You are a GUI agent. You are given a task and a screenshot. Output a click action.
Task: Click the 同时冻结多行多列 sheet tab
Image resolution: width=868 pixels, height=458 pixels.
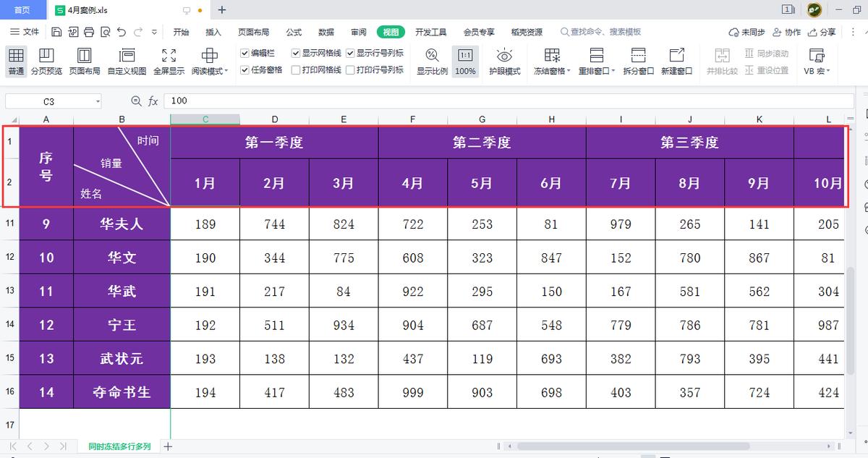click(118, 446)
